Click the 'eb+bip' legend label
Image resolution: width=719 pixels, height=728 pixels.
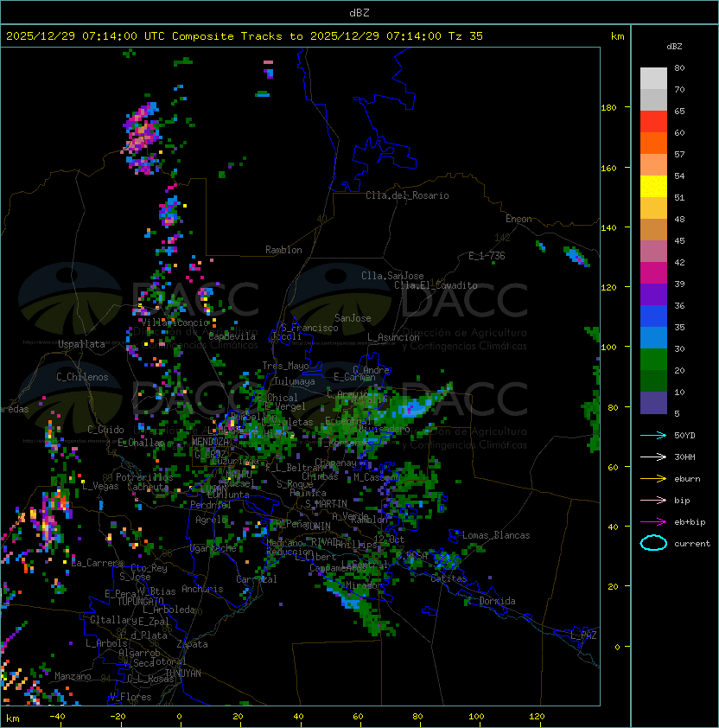coord(690,522)
